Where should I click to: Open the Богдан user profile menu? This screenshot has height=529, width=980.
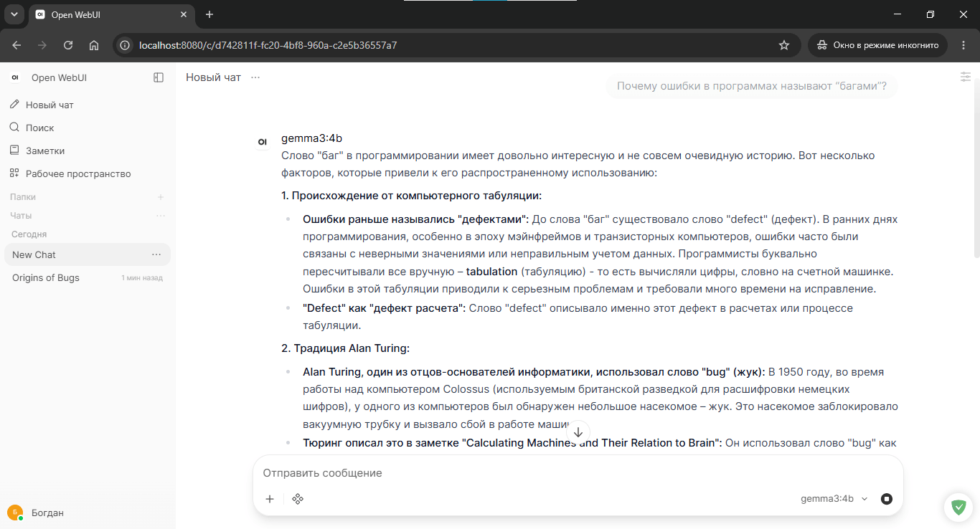(88, 513)
